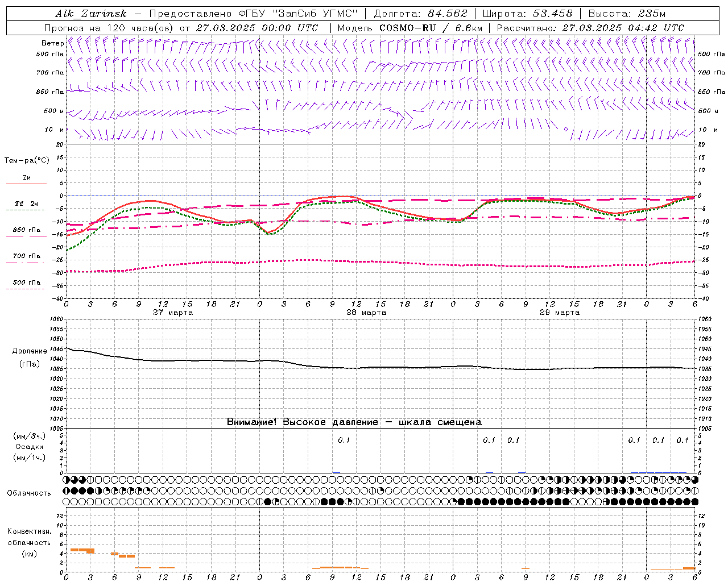Click the 500 гПа temperature legend label
The width and height of the screenshot is (728, 582).
(x=27, y=282)
